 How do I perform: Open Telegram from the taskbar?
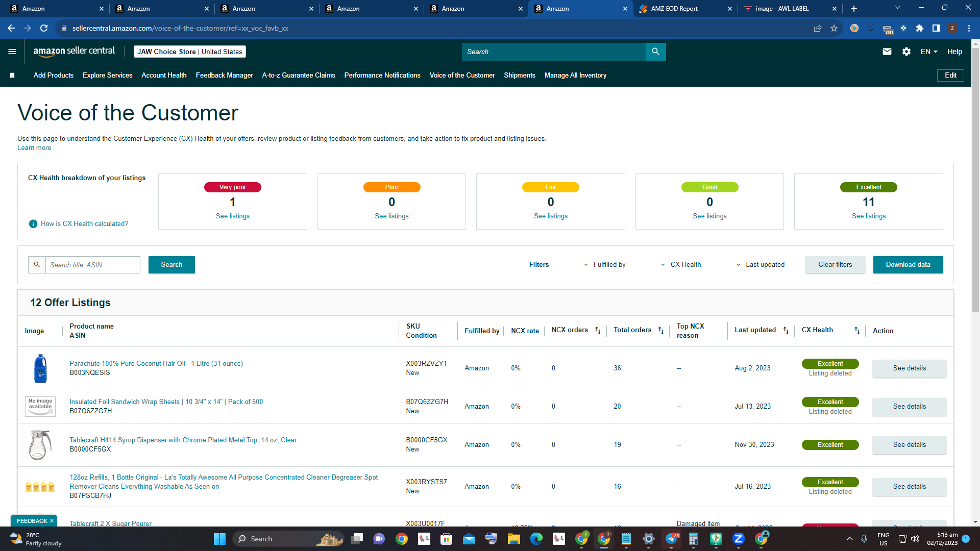pos(671,539)
